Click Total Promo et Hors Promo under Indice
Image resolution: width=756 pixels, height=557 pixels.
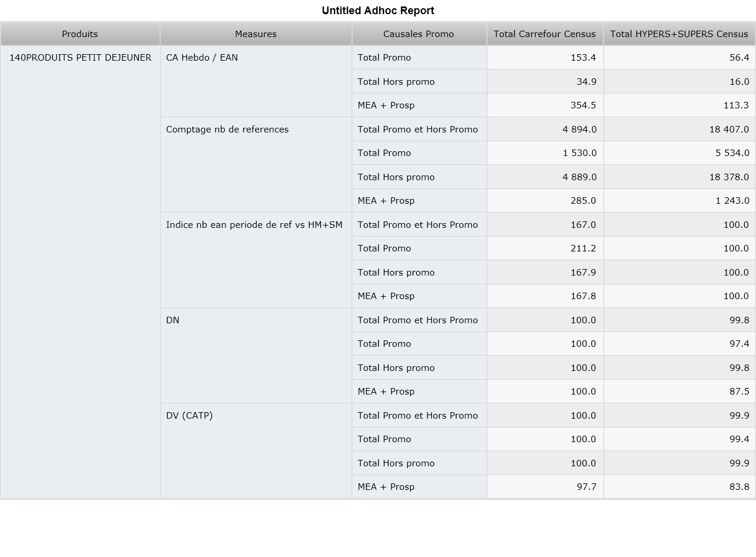click(x=419, y=224)
